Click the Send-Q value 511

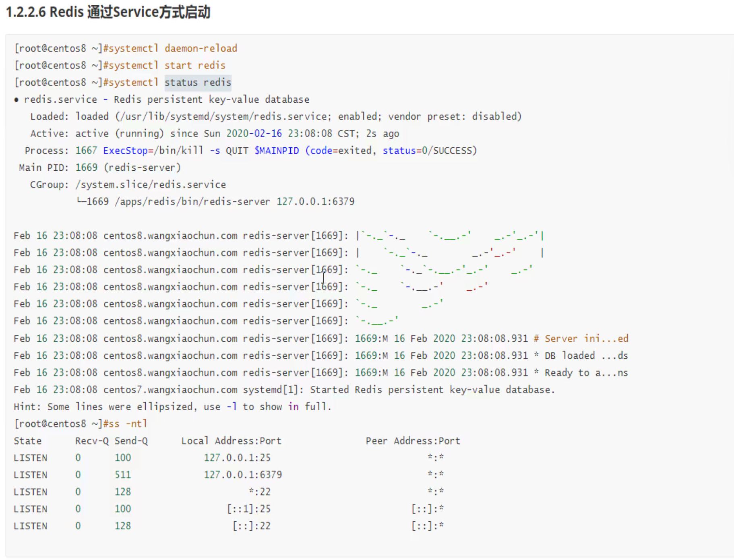[x=123, y=475]
